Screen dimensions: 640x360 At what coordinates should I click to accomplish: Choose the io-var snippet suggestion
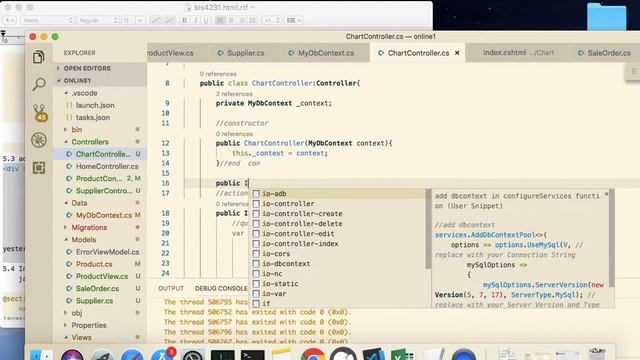pos(339,293)
